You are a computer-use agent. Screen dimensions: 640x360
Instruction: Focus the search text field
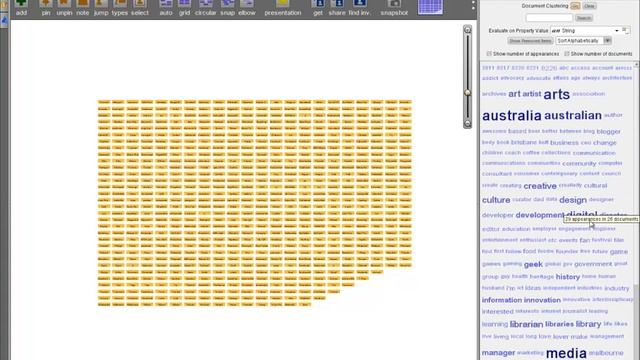[549, 18]
